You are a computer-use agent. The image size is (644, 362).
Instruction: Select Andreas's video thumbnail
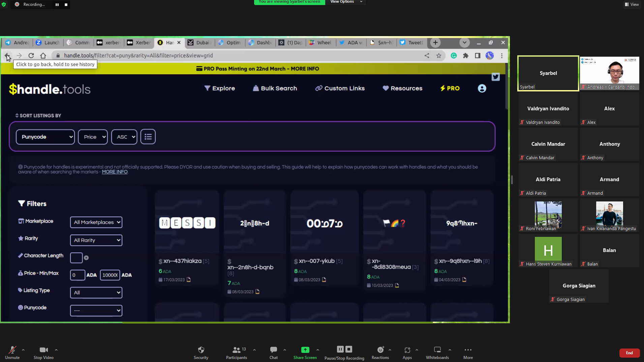click(609, 73)
